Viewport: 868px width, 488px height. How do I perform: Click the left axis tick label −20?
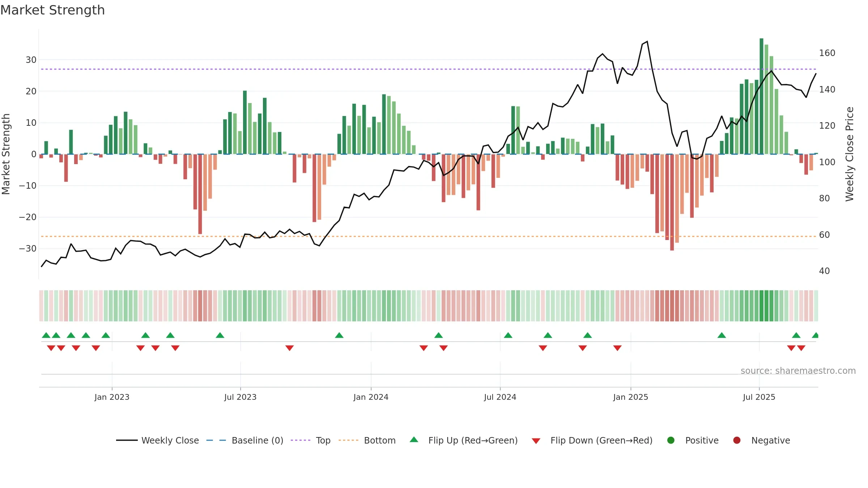point(28,217)
